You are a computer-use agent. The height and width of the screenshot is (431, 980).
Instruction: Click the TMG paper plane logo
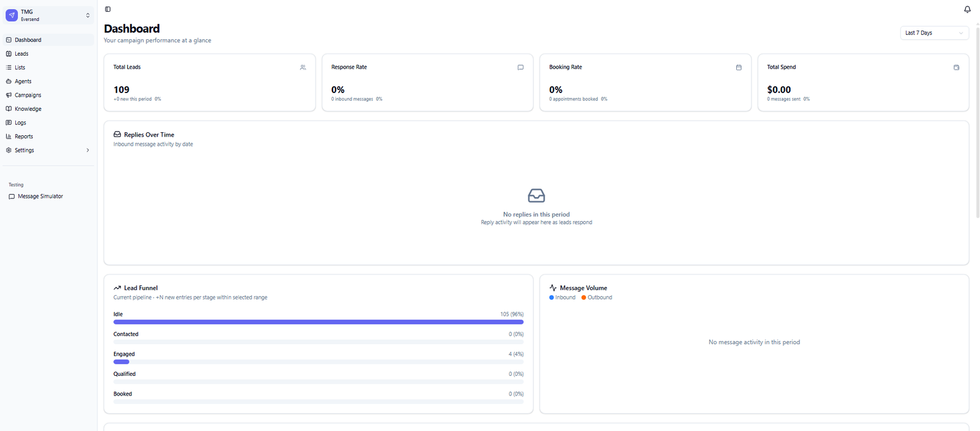tap(12, 15)
